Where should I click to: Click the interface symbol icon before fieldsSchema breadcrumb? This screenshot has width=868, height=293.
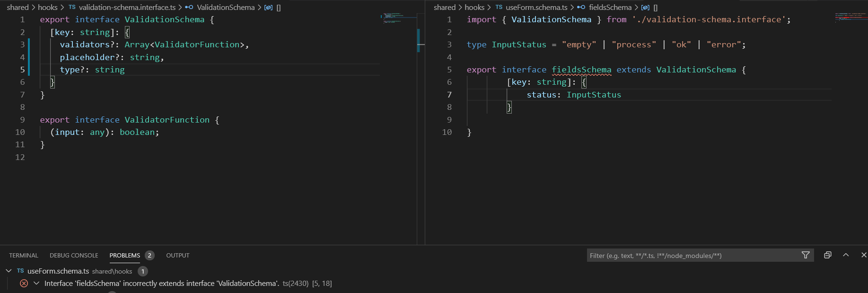tap(581, 7)
